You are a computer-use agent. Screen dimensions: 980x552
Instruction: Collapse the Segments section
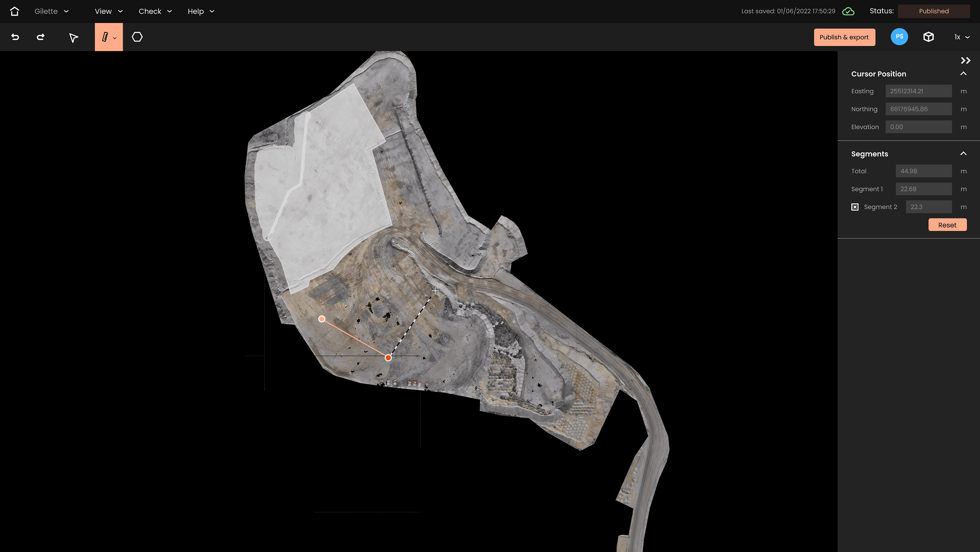click(964, 154)
